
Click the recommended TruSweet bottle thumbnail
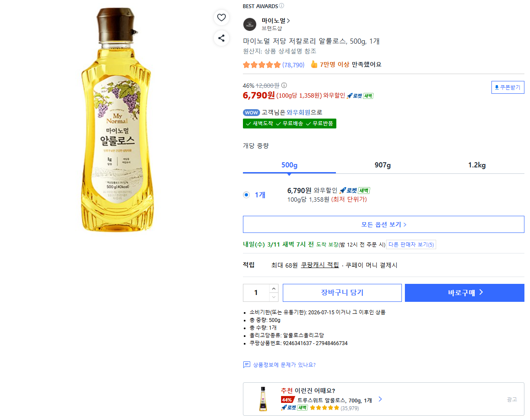click(263, 399)
